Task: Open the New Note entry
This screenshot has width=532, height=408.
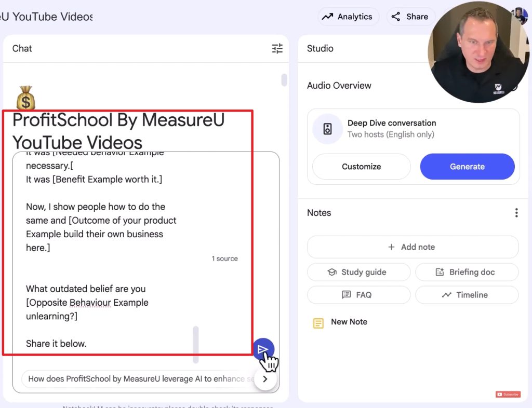Action: 349,322
